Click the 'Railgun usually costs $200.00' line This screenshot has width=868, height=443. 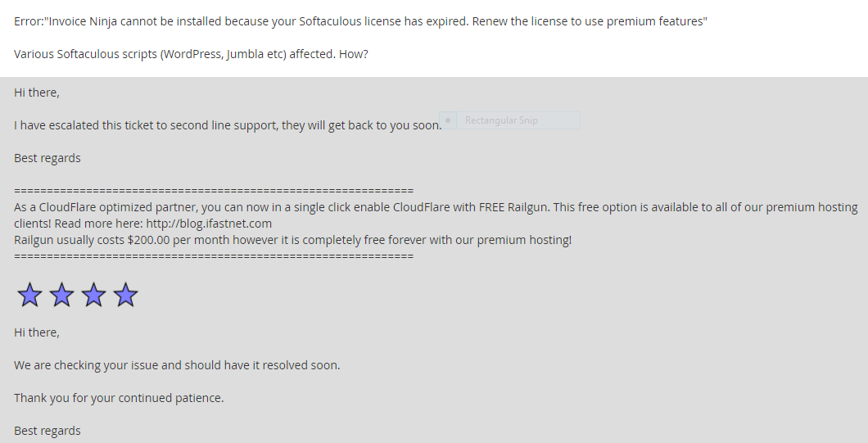[293, 240]
